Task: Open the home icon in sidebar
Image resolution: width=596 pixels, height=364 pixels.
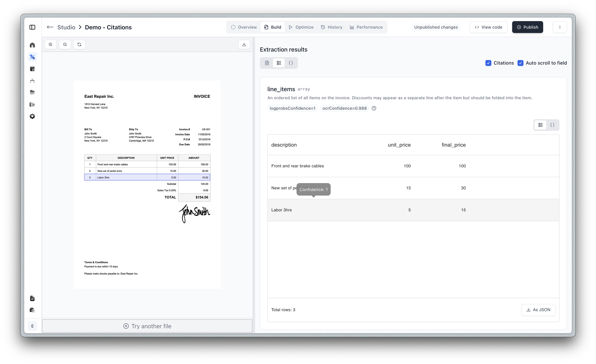Action: point(32,45)
